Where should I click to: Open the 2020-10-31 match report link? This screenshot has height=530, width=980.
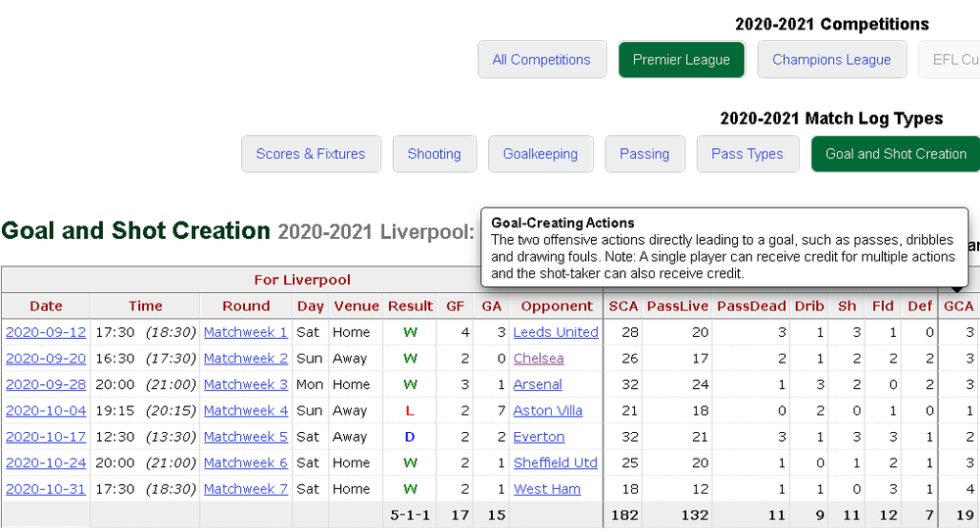coord(46,489)
